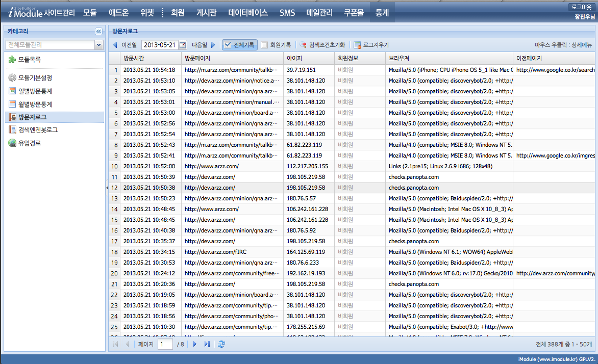This screenshot has width=598, height=364.
Task: Open the 전체모듈관리 dropdown
Action: pyautogui.click(x=99, y=45)
